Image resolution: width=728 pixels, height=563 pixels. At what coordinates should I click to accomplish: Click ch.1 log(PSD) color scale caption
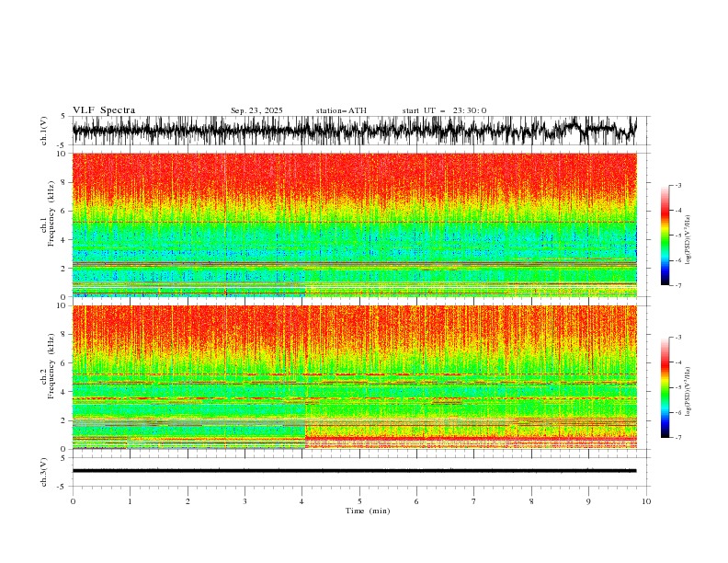pos(688,239)
